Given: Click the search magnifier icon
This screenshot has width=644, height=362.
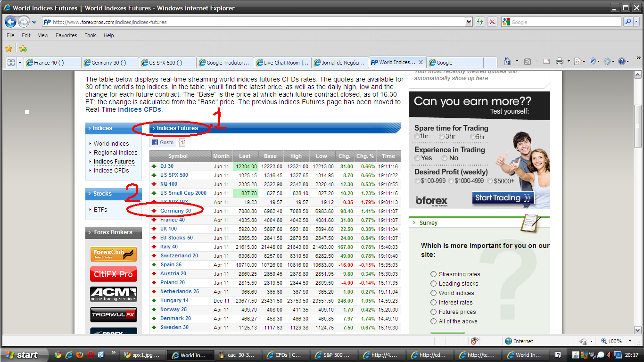Looking at the screenshot, I should click(x=628, y=22).
